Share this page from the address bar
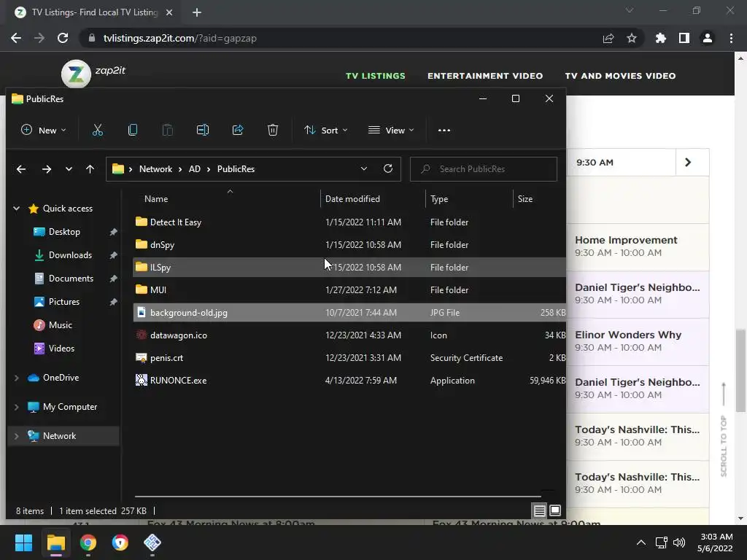Viewport: 747px width, 560px height. [608, 38]
